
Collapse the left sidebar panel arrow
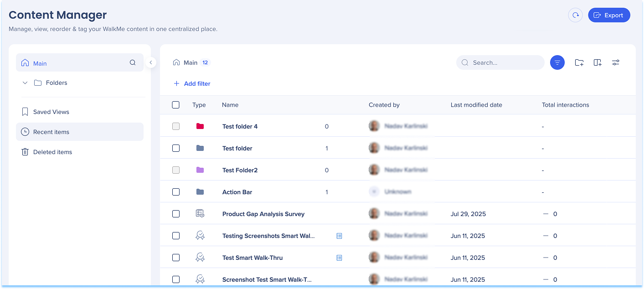151,63
